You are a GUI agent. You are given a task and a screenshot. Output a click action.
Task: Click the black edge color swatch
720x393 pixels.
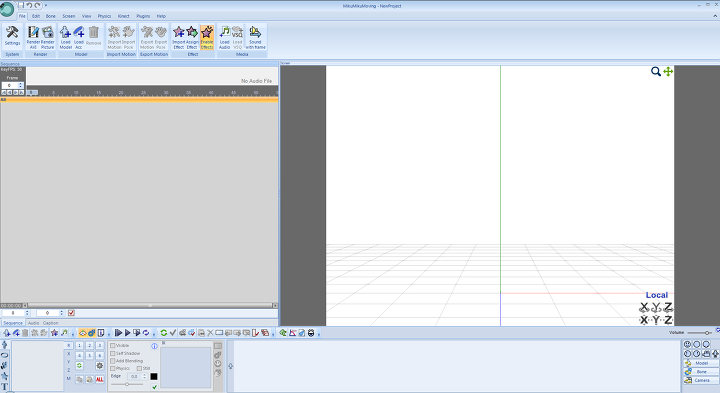[x=154, y=376]
